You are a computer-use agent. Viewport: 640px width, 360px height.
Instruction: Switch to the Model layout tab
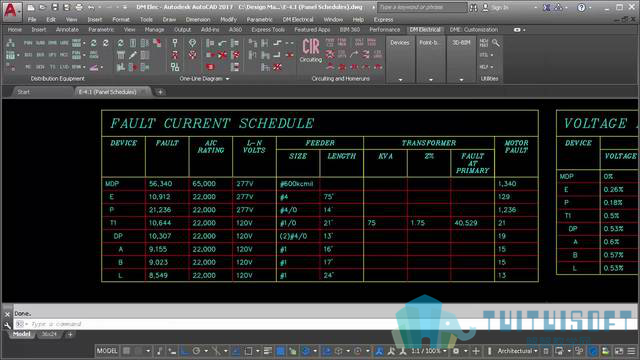[x=21, y=334]
